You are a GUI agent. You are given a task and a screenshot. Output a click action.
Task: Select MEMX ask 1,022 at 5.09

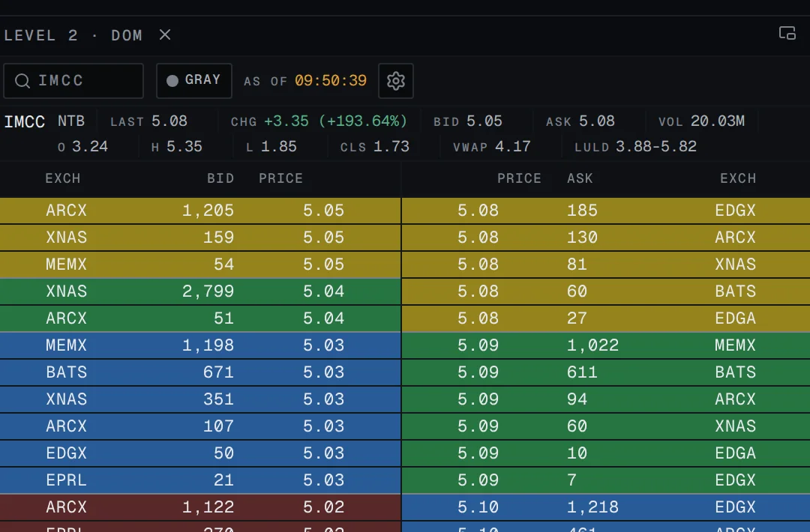tap(606, 345)
